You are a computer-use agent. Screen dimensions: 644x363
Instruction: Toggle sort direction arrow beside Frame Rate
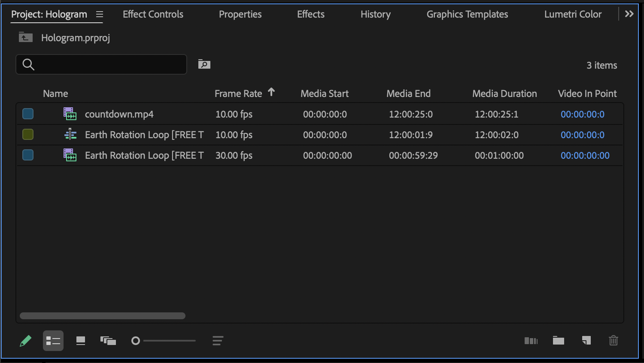(x=271, y=92)
